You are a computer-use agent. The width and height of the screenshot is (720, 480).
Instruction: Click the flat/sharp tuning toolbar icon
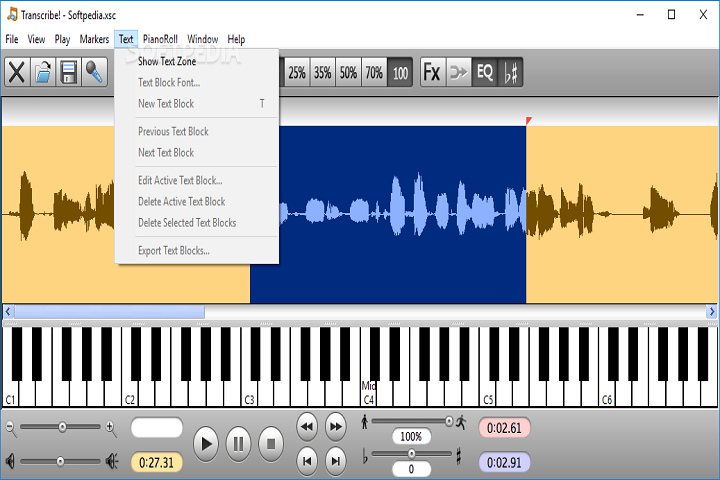[510, 73]
